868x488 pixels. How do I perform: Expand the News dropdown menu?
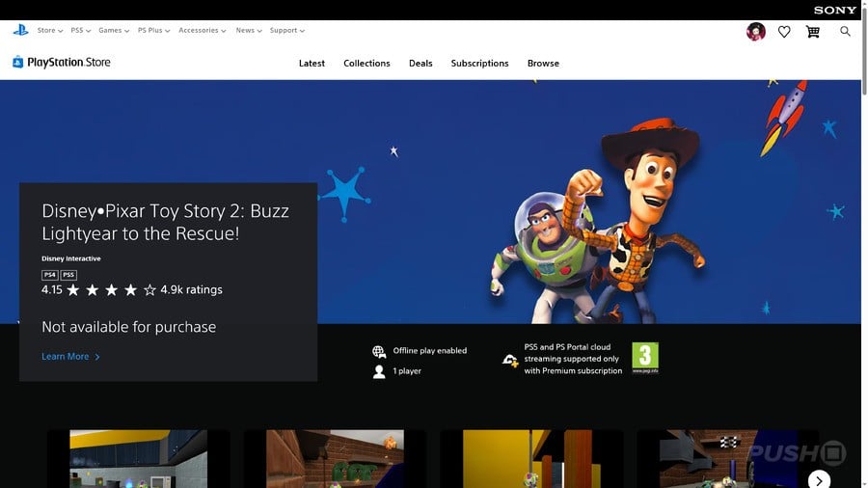(249, 31)
